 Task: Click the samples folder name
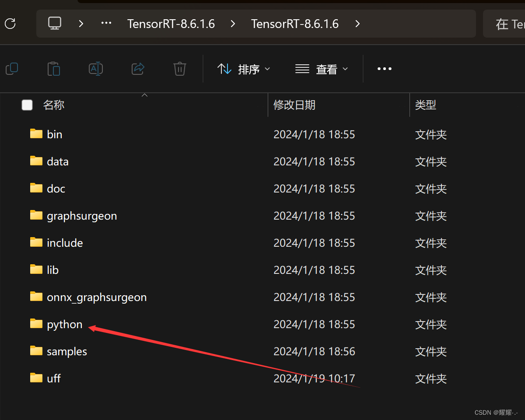(67, 352)
